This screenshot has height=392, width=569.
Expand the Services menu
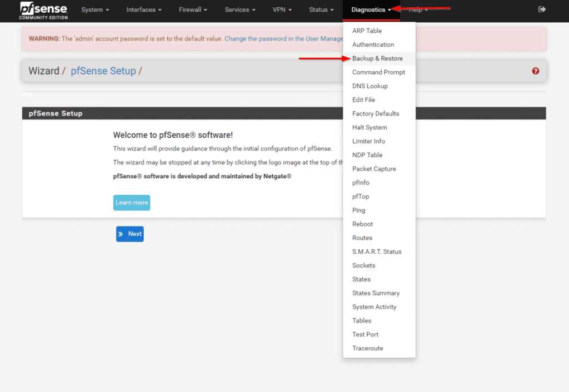240,10
